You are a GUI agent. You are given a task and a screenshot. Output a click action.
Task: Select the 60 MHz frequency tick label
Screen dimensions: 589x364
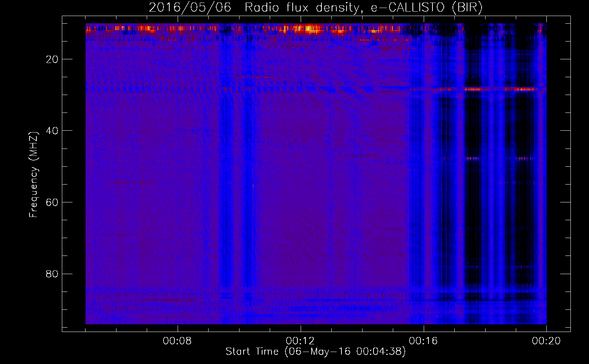point(52,202)
